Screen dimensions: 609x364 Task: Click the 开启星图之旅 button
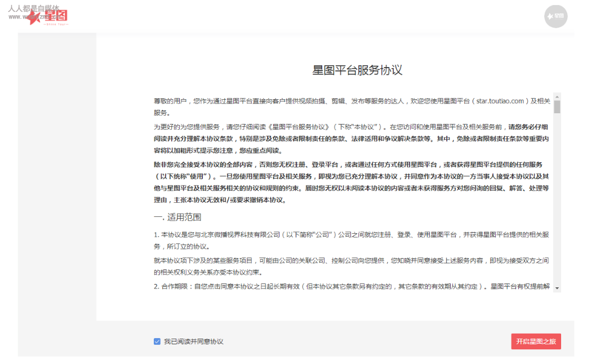coord(536,341)
